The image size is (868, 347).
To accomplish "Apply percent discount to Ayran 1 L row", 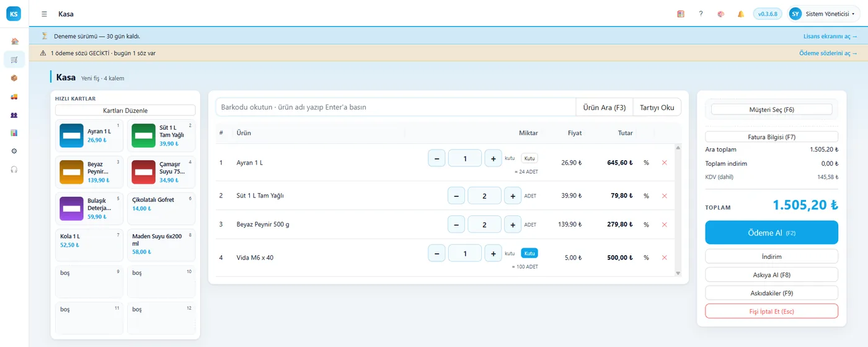I will [646, 163].
